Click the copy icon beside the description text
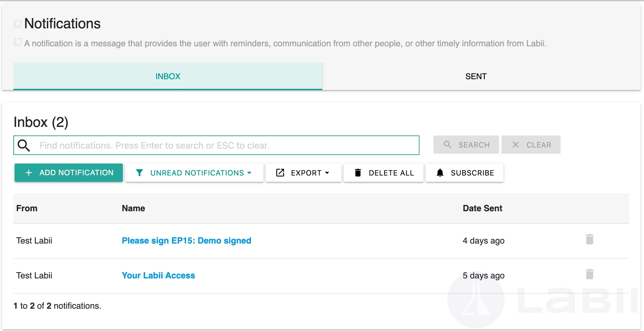This screenshot has width=644, height=331. (18, 42)
